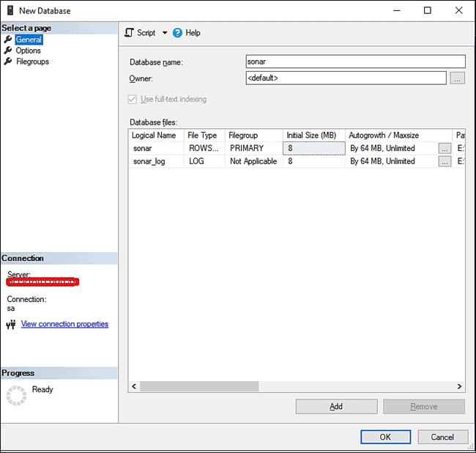Select the sonar logical name cell
The image size is (476, 453).
pos(156,148)
